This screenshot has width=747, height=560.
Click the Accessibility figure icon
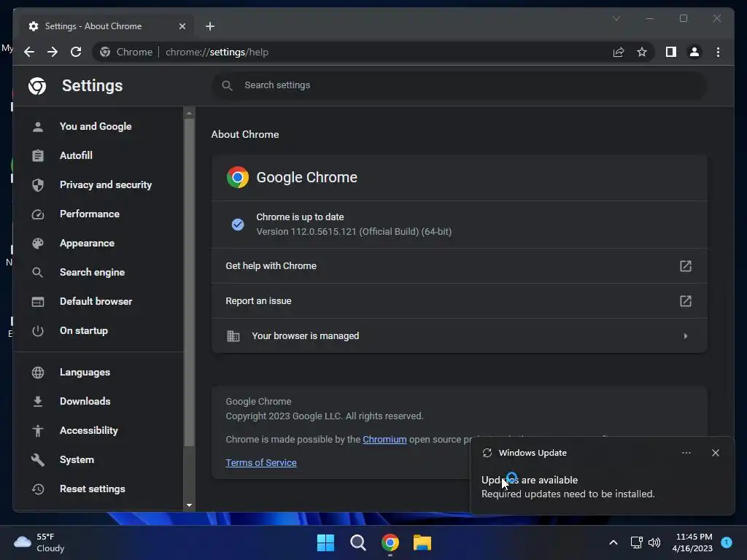(38, 430)
